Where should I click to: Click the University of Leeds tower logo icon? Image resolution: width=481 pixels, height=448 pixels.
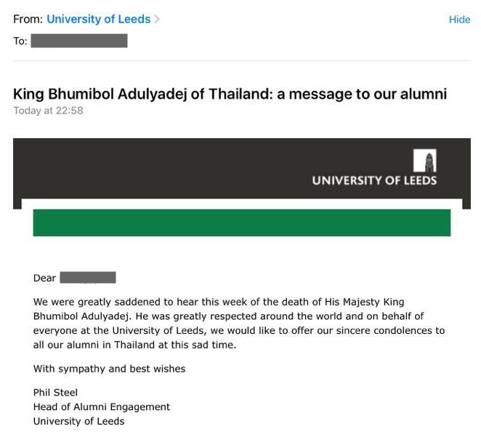pyautogui.click(x=425, y=161)
